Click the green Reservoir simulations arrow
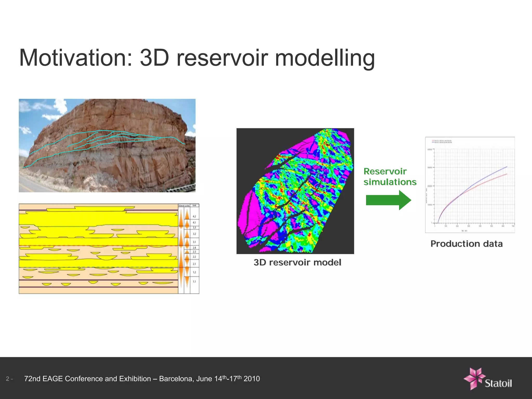The image size is (532, 399). coord(388,200)
